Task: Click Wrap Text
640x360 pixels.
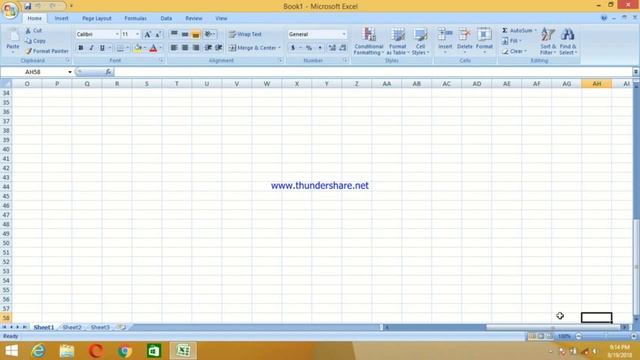Action: click(245, 34)
